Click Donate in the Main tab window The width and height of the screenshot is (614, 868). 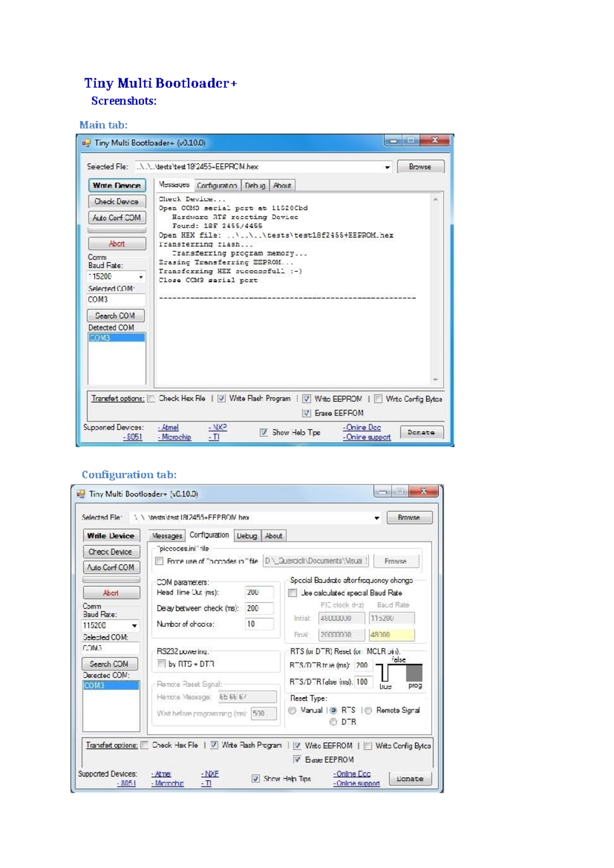(x=422, y=432)
